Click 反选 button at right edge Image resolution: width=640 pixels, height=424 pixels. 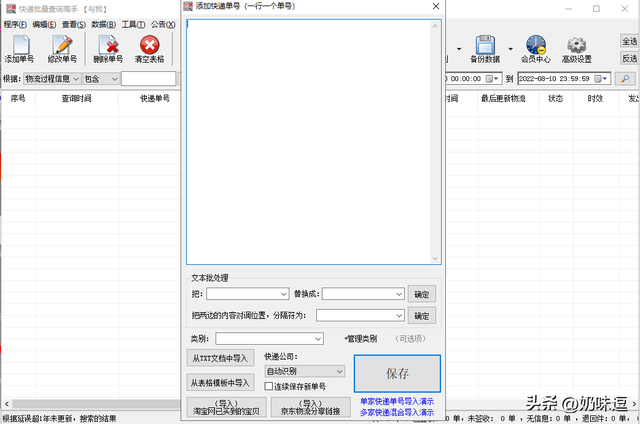click(x=630, y=58)
